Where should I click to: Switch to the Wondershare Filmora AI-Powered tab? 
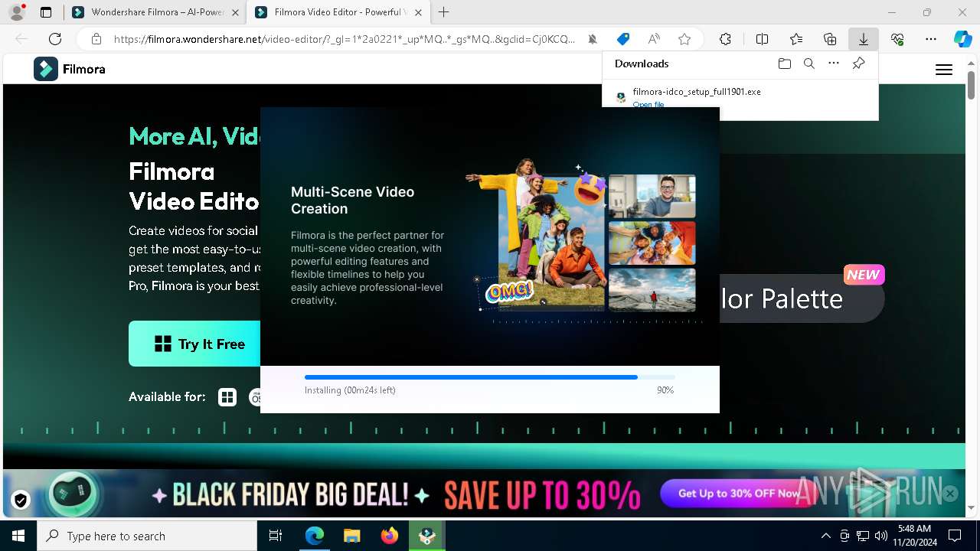157,12
